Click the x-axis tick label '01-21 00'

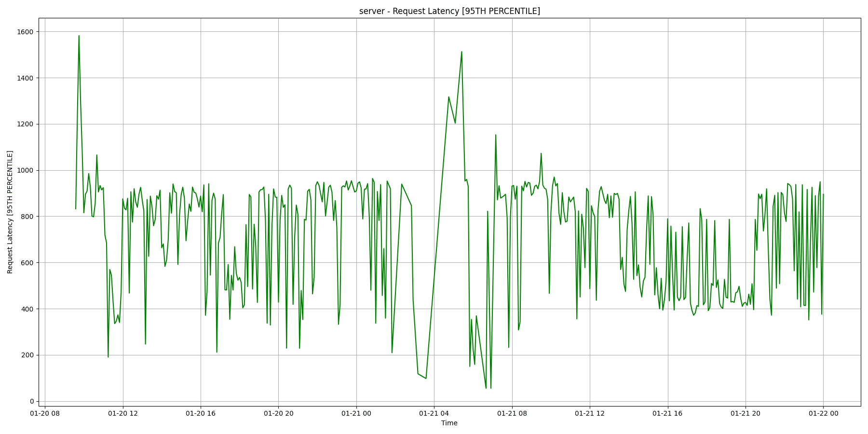click(356, 413)
